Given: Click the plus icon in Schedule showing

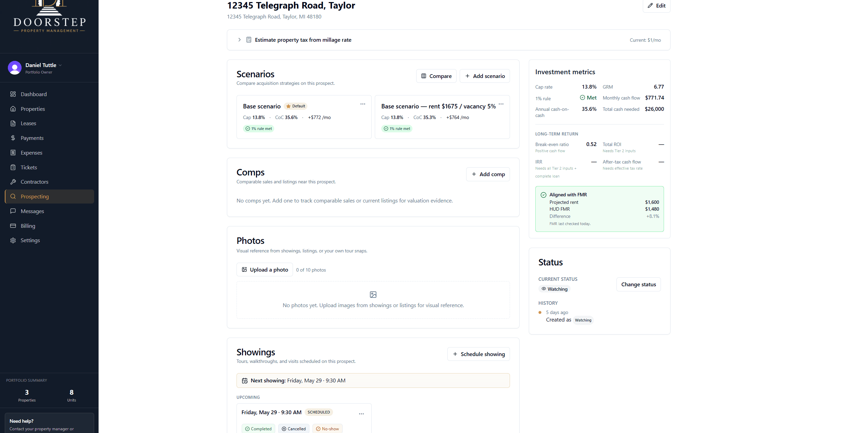Looking at the screenshot, I should point(455,354).
